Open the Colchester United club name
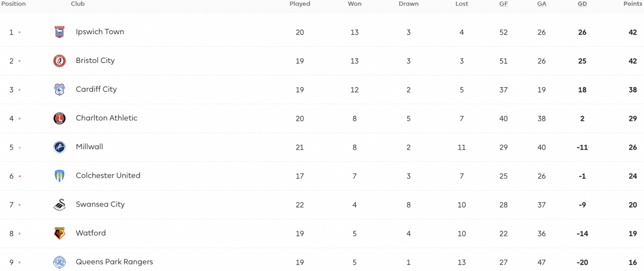The width and height of the screenshot is (644, 271). tap(108, 176)
